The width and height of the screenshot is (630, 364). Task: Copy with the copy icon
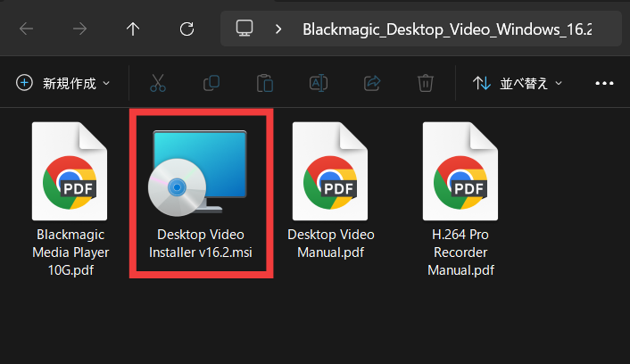[x=211, y=83]
